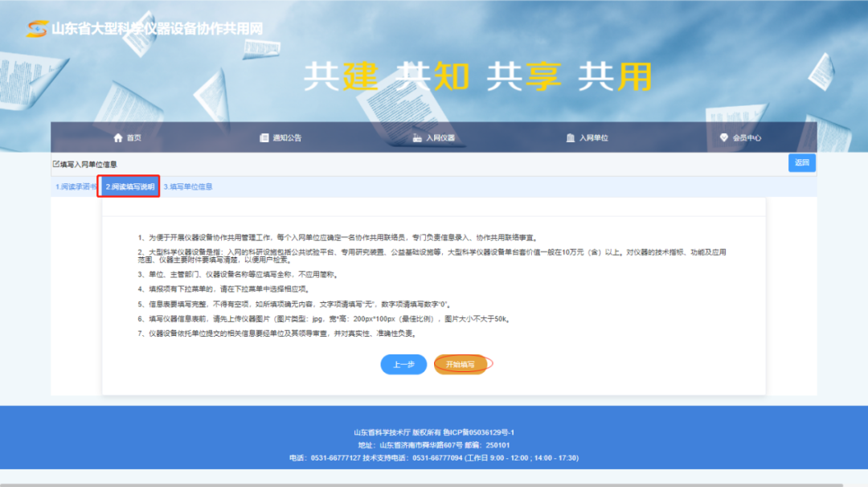Switch to the 1.阅读承诺书 step tab
Viewport: 868px width, 487px height.
76,186
